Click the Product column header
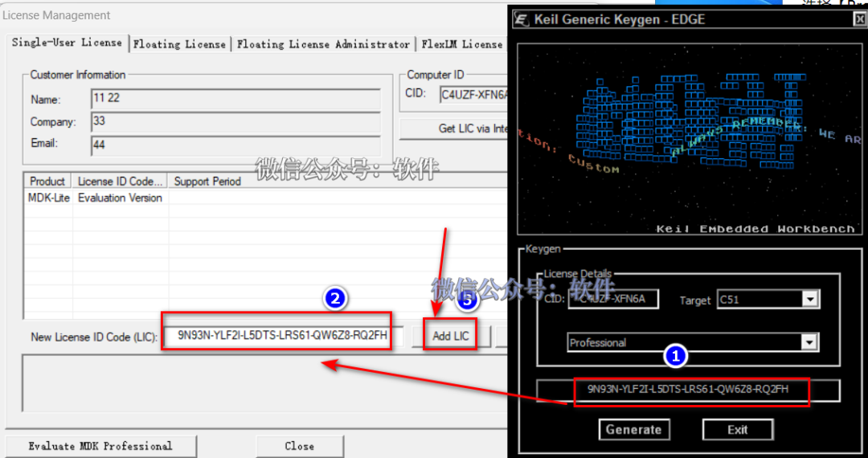 [47, 182]
